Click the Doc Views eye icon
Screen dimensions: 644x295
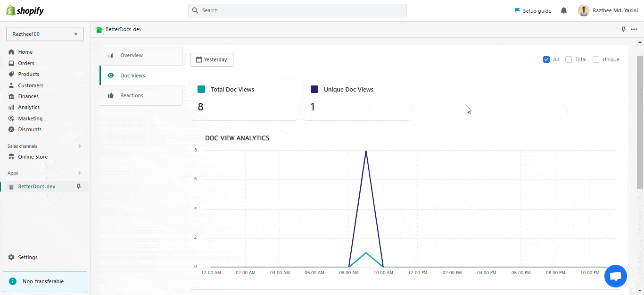pyautogui.click(x=111, y=76)
